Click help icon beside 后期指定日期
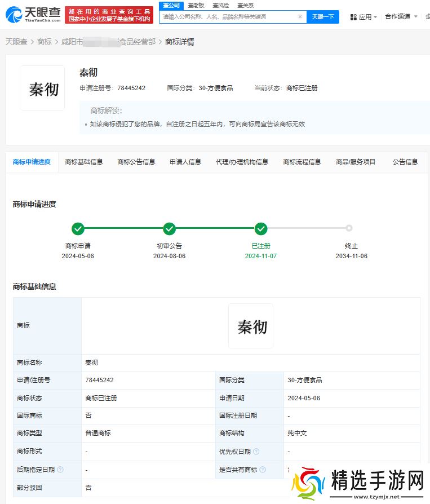This screenshot has width=430, height=504. 60,470
